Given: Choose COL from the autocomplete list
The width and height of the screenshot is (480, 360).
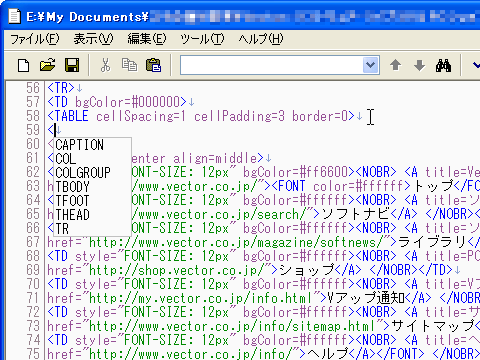Looking at the screenshot, I should coord(93,159).
